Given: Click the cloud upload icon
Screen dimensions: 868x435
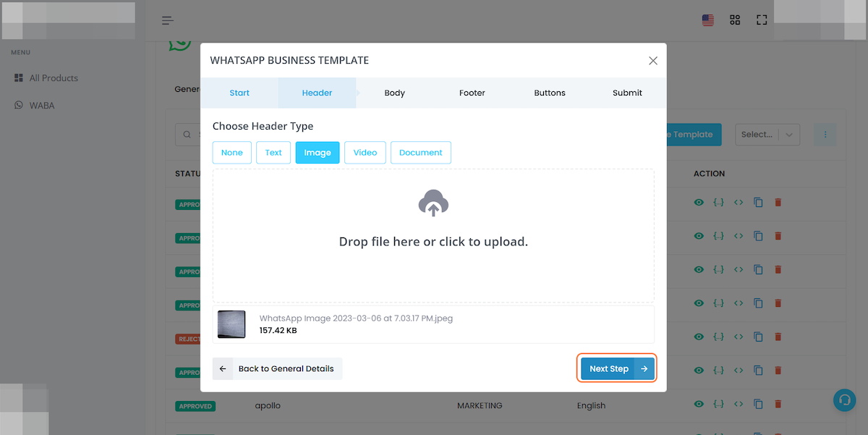Looking at the screenshot, I should (433, 203).
